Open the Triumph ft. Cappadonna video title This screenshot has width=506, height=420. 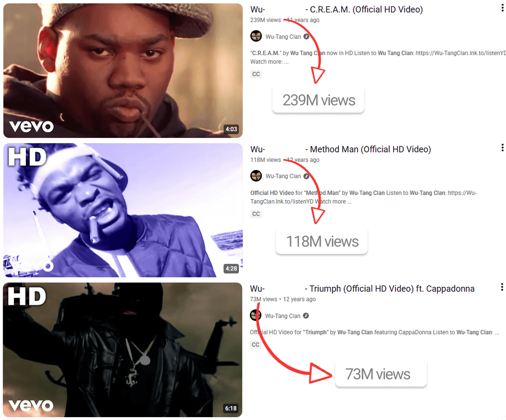[362, 289]
